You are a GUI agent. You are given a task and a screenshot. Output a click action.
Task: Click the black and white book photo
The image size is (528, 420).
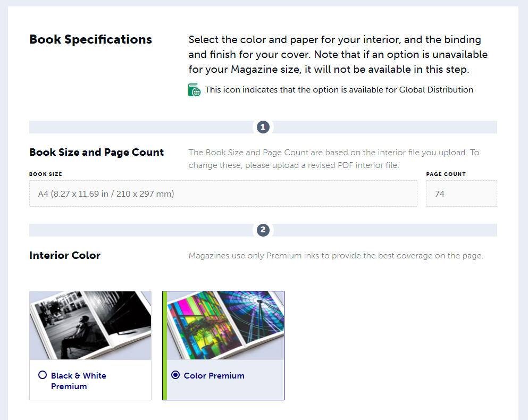pyautogui.click(x=90, y=325)
